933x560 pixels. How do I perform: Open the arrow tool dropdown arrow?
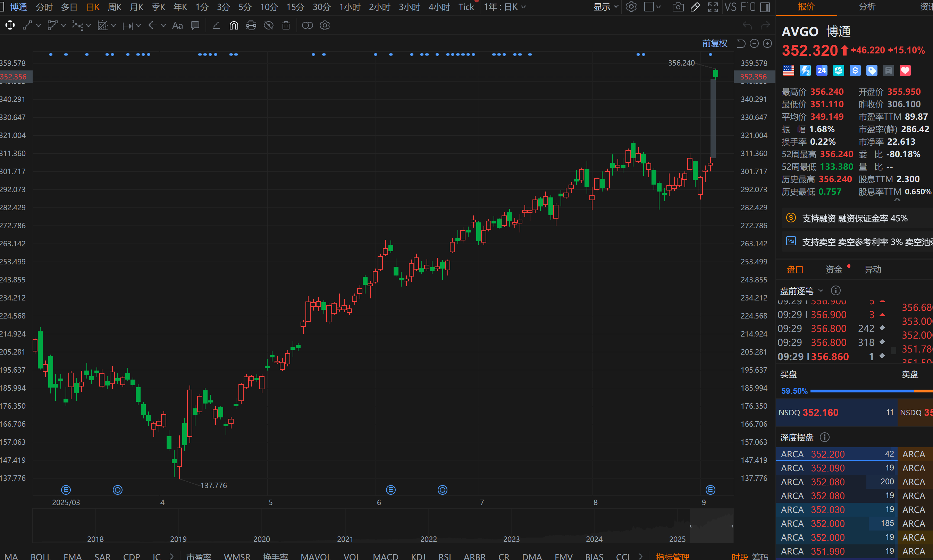[x=163, y=25]
